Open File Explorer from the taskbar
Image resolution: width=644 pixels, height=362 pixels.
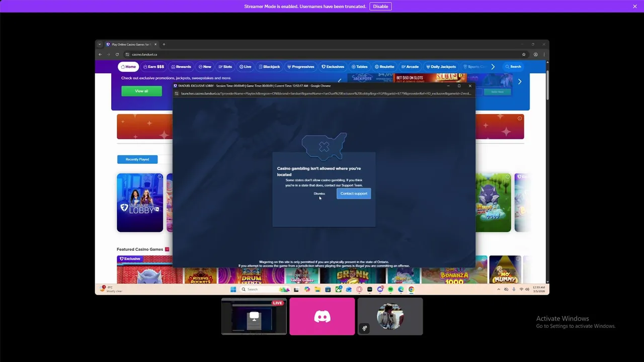coord(317,289)
